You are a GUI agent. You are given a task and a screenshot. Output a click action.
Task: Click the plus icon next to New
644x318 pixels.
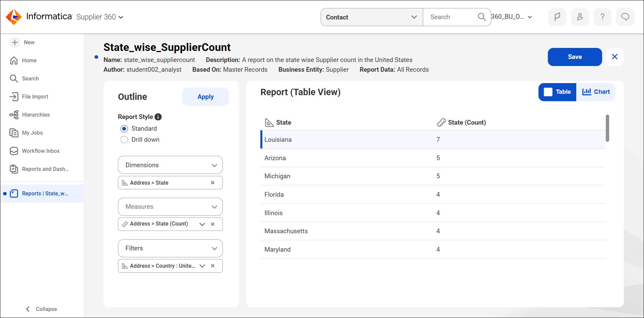click(15, 42)
